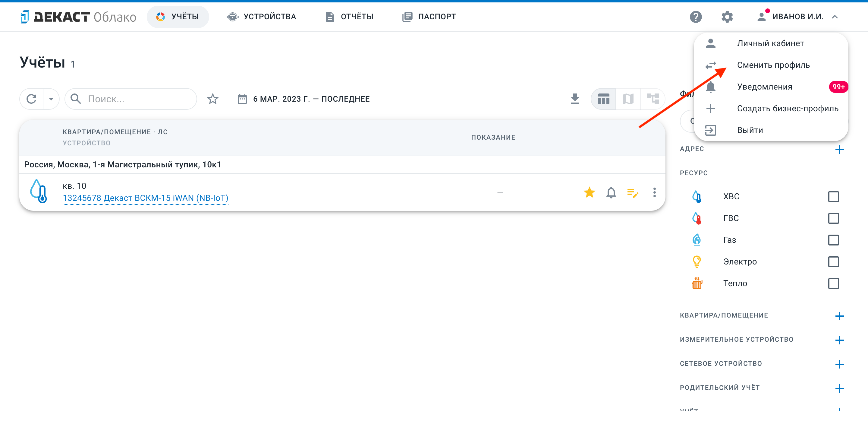Select Сменить профиль menu item
The height and width of the screenshot is (421, 868).
pyautogui.click(x=771, y=65)
